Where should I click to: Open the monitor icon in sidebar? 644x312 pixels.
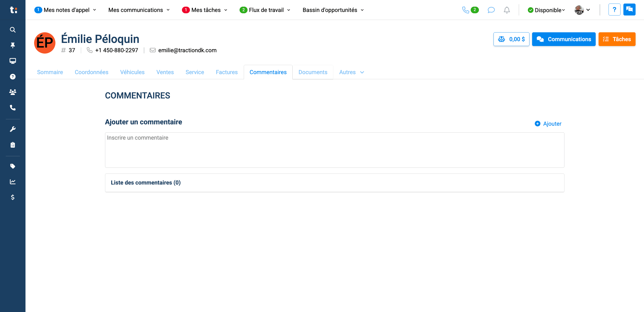tap(12, 61)
